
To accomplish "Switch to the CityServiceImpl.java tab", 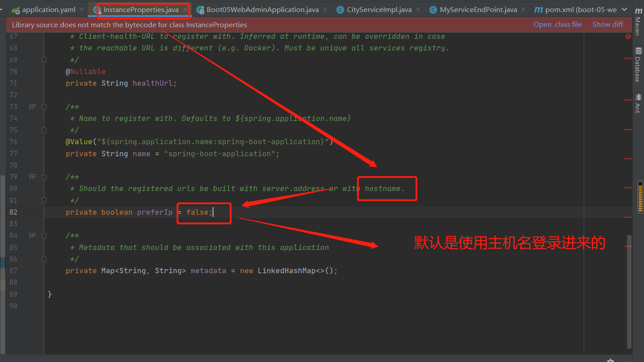I will (379, 9).
